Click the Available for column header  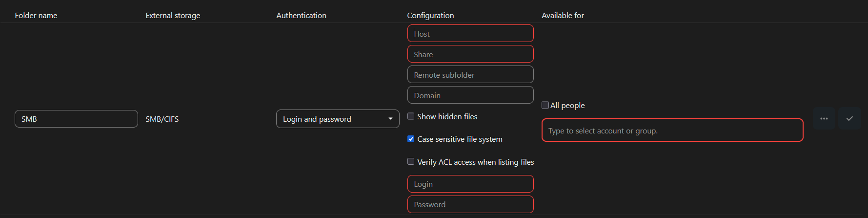(563, 16)
